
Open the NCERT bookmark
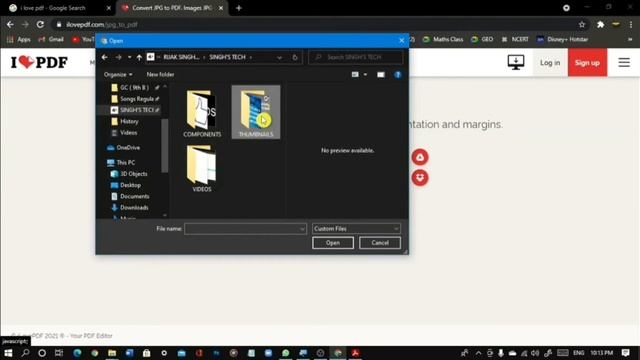pos(515,39)
